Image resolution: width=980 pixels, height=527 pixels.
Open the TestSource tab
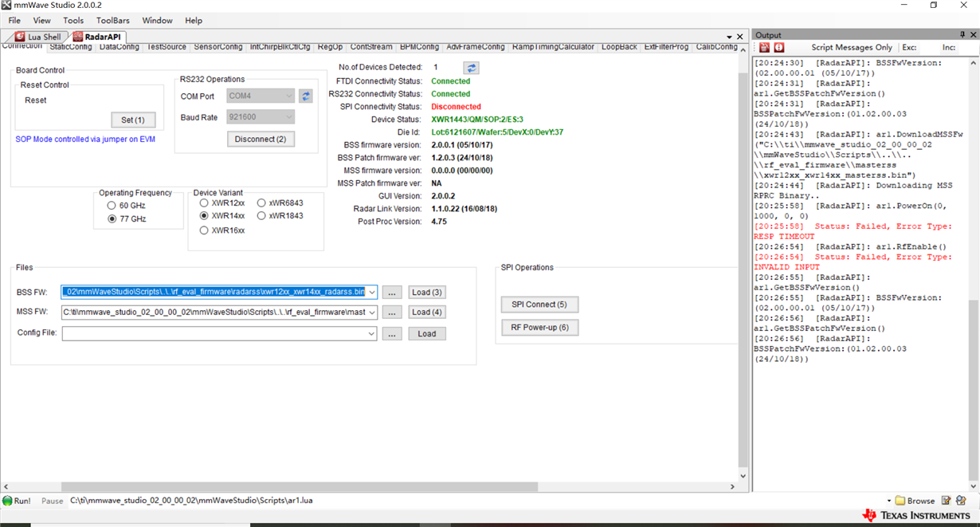167,47
